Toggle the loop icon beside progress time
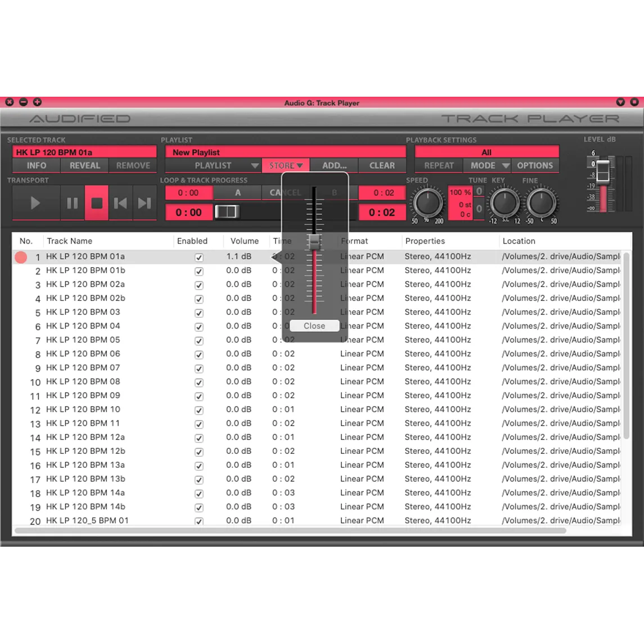 click(227, 212)
